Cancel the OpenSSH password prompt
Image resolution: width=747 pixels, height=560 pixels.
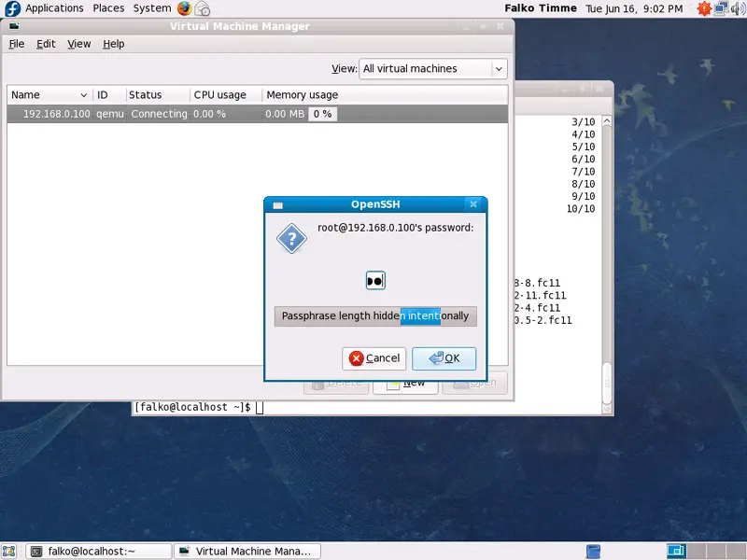tap(373, 358)
